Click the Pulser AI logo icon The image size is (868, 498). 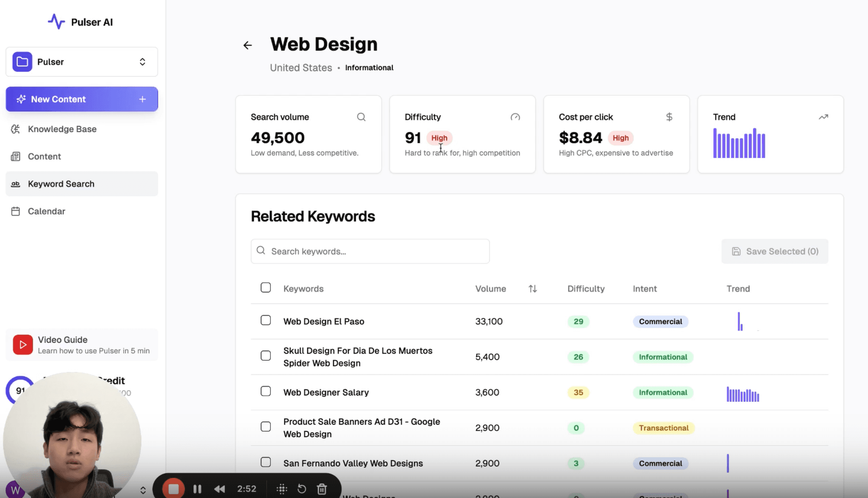point(56,22)
